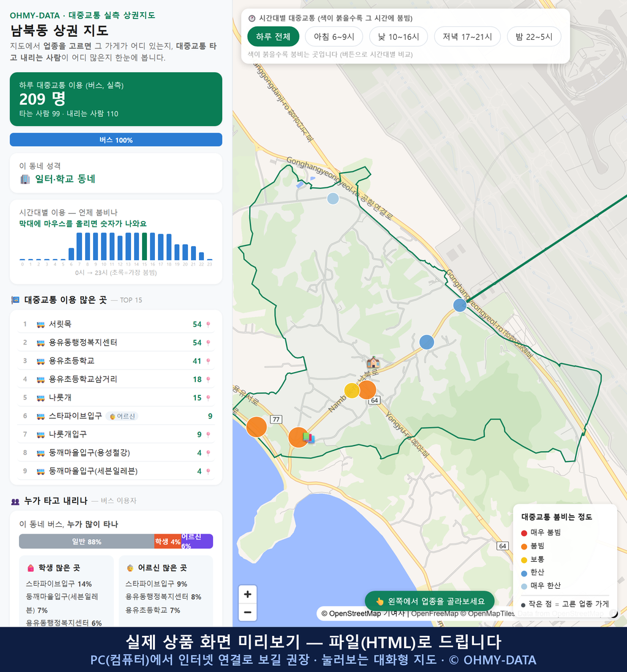This screenshot has height=672, width=627.
Task: Click the 일터·학교 동네 neighborhood label
Action: point(65,179)
